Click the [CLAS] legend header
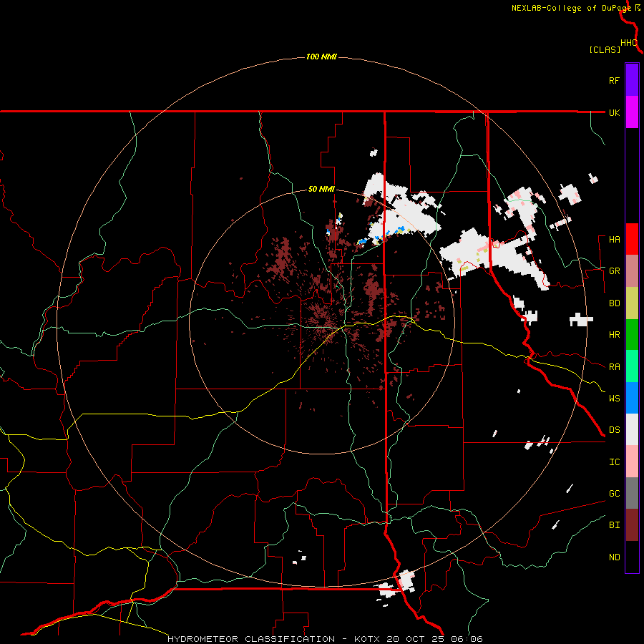The height and width of the screenshot is (644, 644). tap(605, 49)
